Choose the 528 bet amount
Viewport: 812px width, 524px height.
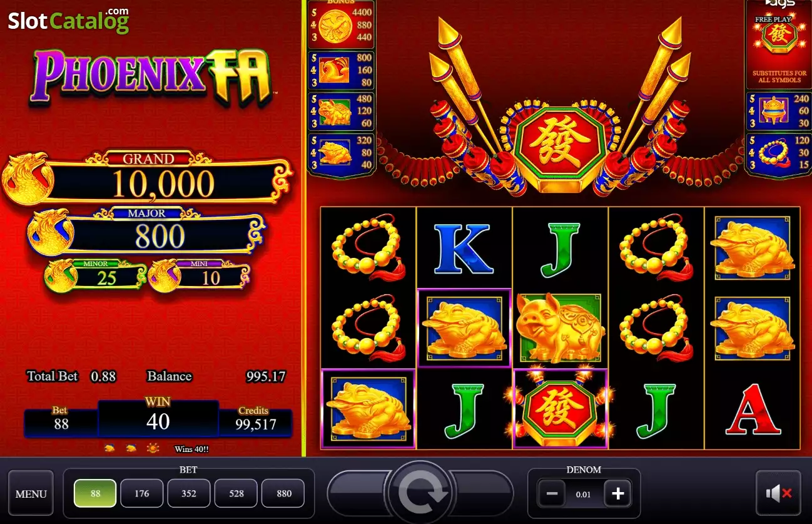[236, 493]
